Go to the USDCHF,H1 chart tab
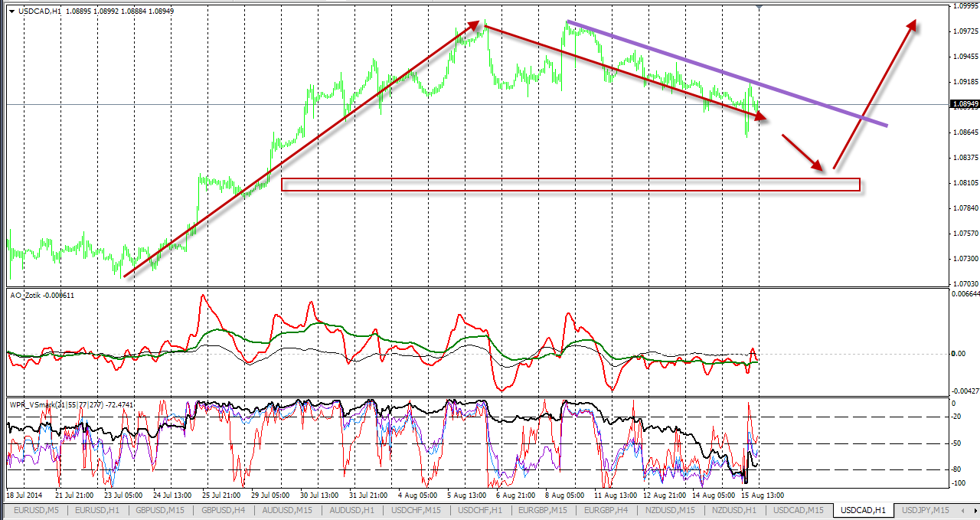 click(482, 510)
